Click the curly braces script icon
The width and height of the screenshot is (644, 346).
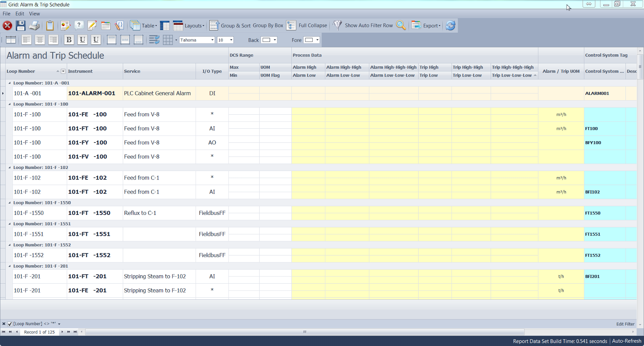(x=119, y=26)
